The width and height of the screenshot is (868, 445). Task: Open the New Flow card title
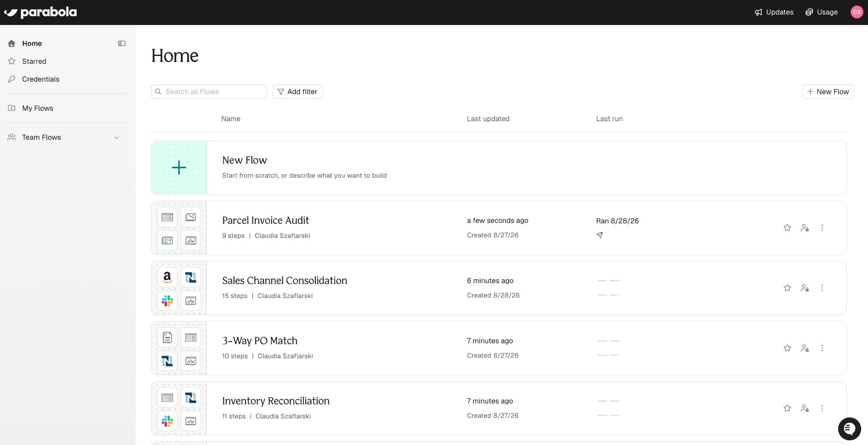[245, 160]
